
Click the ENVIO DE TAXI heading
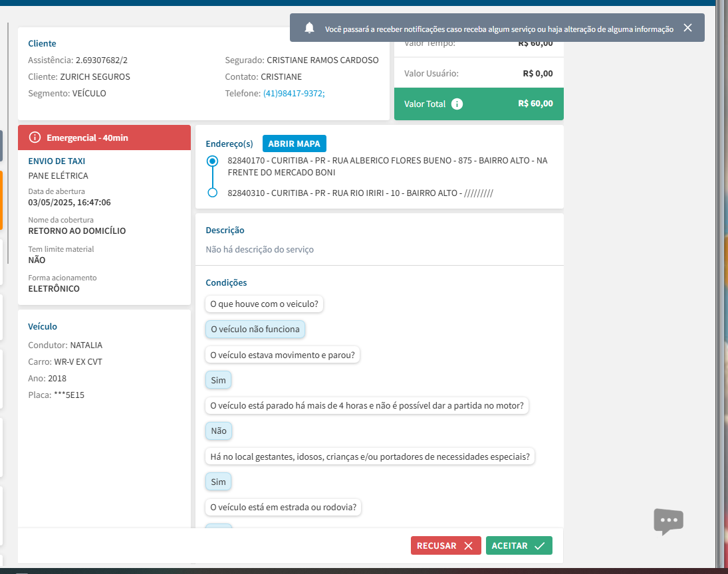pos(57,161)
